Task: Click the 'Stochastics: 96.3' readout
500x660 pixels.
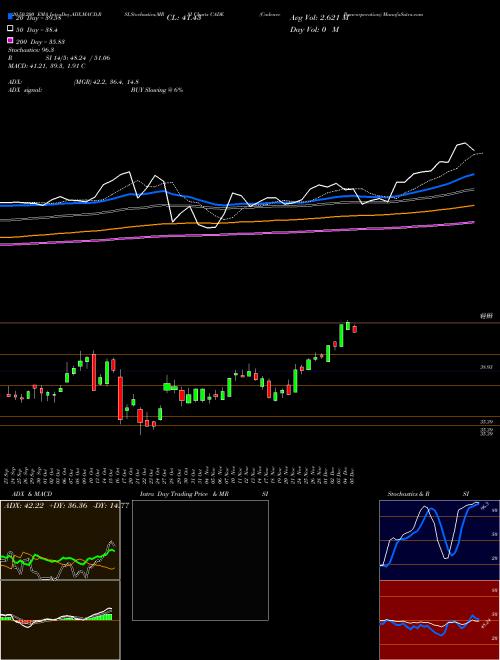Action: click(31, 50)
